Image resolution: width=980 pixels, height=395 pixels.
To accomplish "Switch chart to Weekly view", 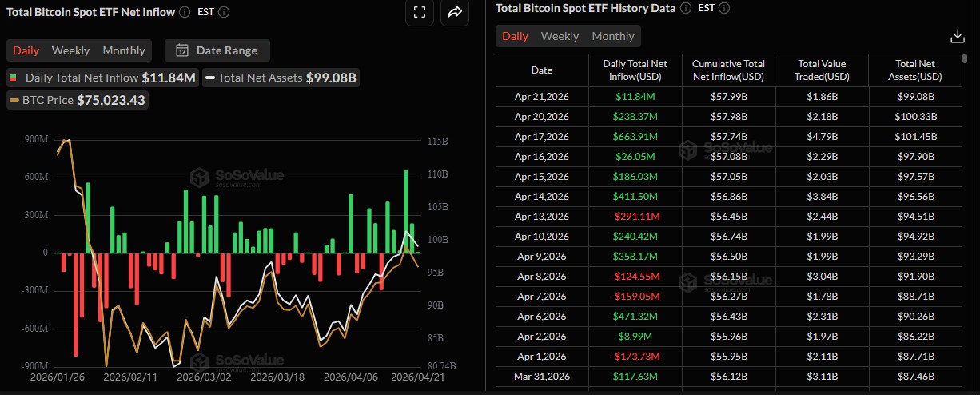I will tap(70, 50).
